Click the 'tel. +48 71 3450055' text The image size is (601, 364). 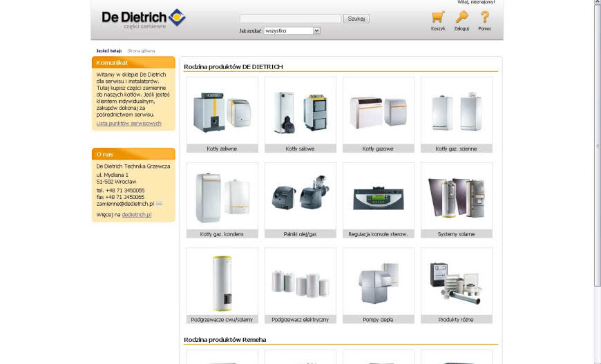pyautogui.click(x=120, y=191)
